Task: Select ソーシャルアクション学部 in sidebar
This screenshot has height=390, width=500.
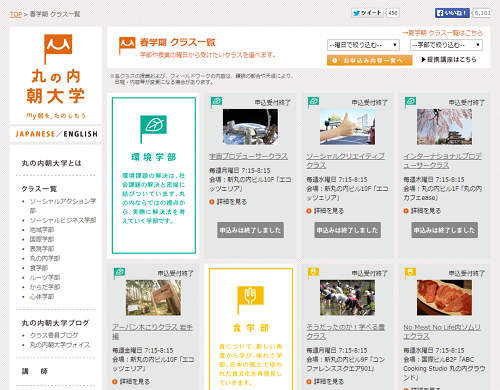Action: click(x=63, y=206)
